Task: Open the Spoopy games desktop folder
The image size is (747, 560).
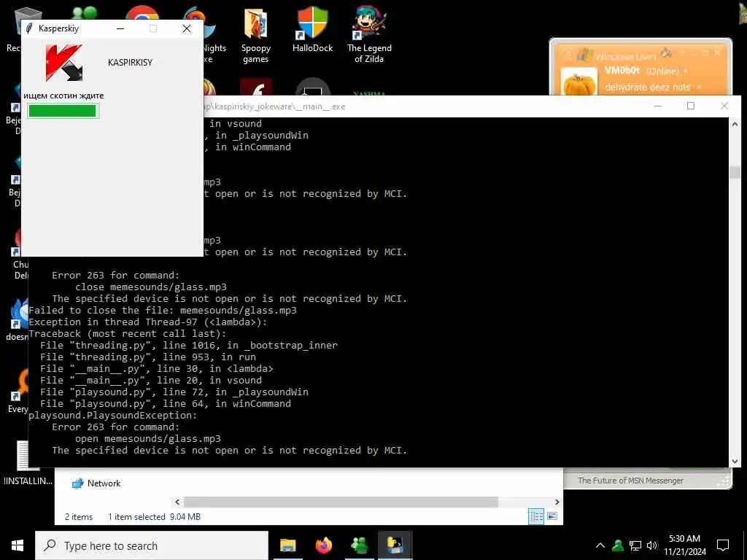Action: pyautogui.click(x=256, y=35)
